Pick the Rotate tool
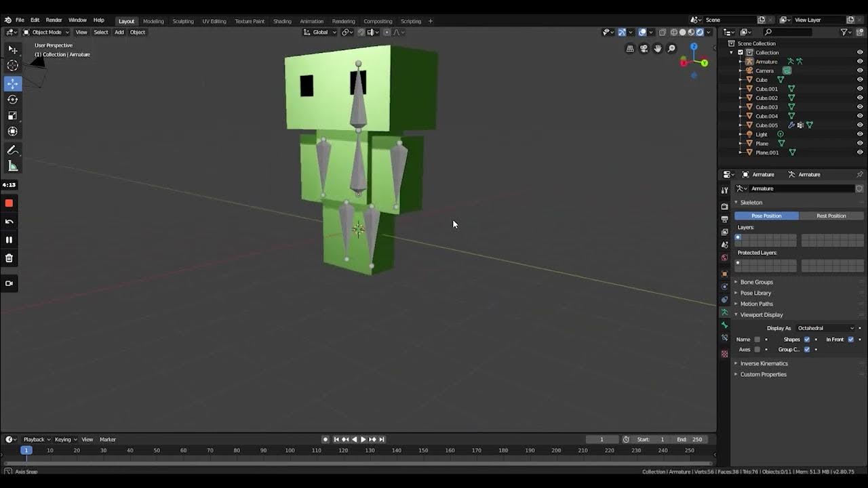This screenshot has width=868, height=488. (12, 100)
